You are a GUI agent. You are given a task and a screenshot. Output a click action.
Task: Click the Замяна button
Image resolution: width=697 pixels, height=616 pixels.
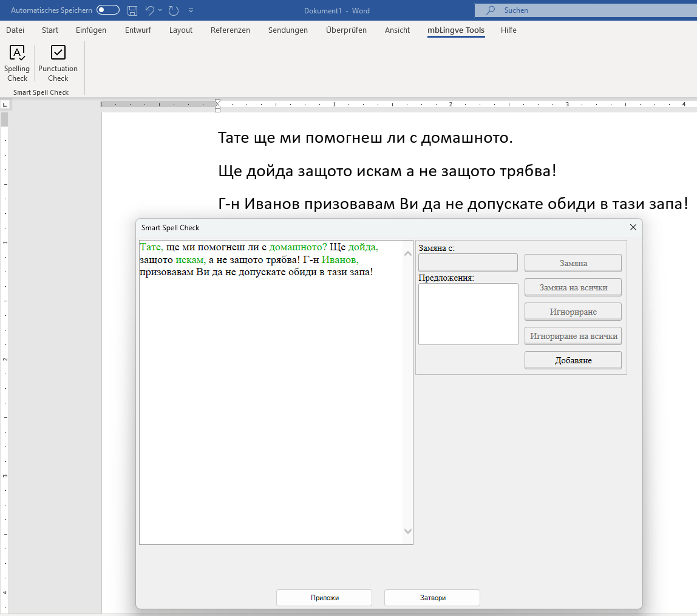coord(573,263)
